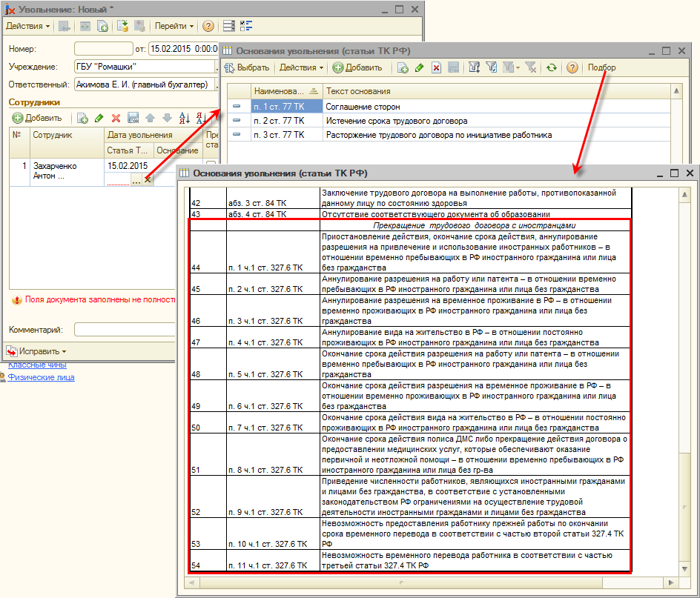The height and width of the screenshot is (598, 700).
Task: Click the green pencil edit icon in Сотрудники
Action: tap(99, 118)
